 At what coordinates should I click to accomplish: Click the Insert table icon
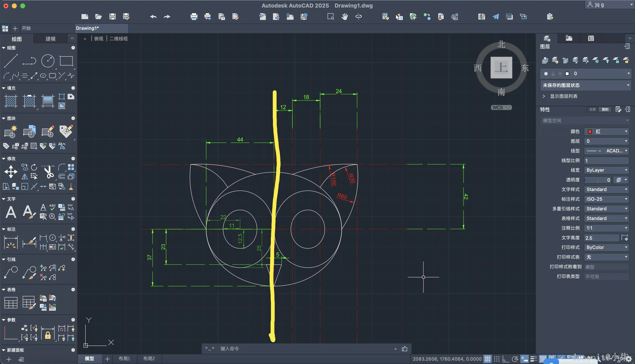[x=11, y=302]
